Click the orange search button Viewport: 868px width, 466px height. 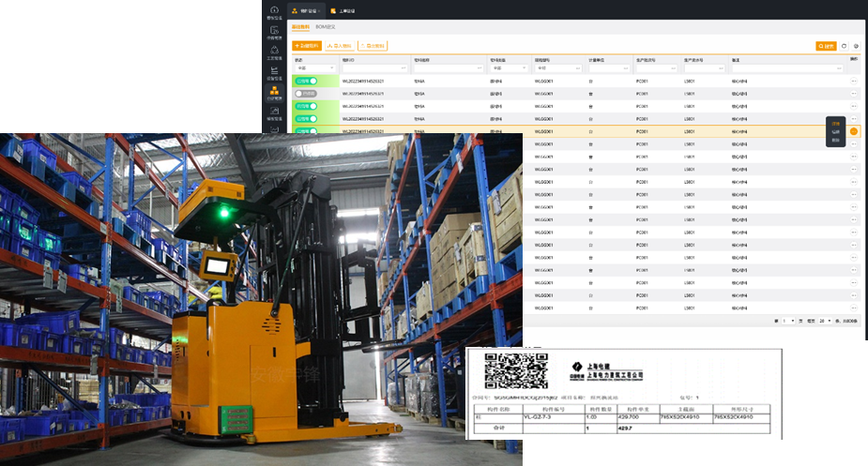tap(826, 45)
